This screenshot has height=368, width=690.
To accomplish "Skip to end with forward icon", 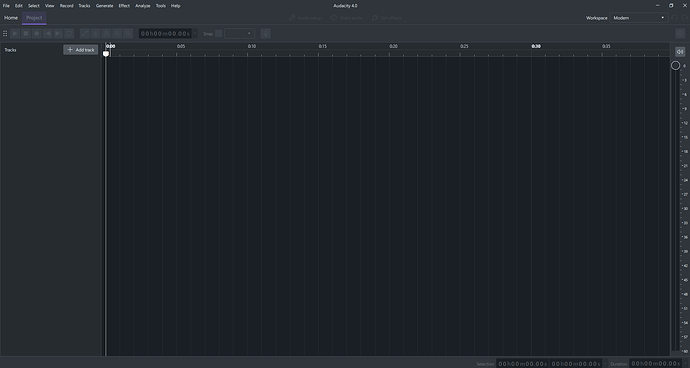I will click(58, 33).
